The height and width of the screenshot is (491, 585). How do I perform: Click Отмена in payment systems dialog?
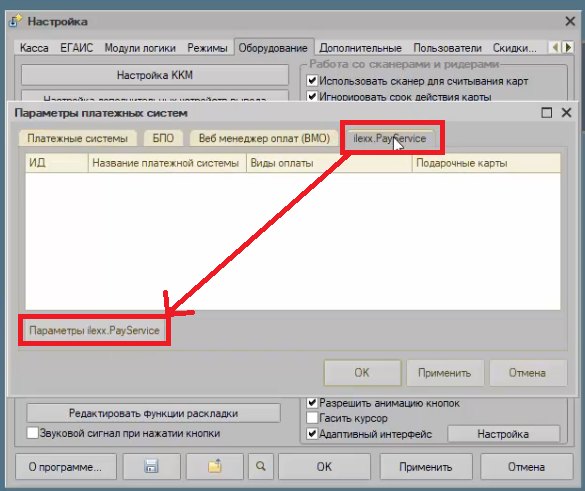tap(528, 372)
